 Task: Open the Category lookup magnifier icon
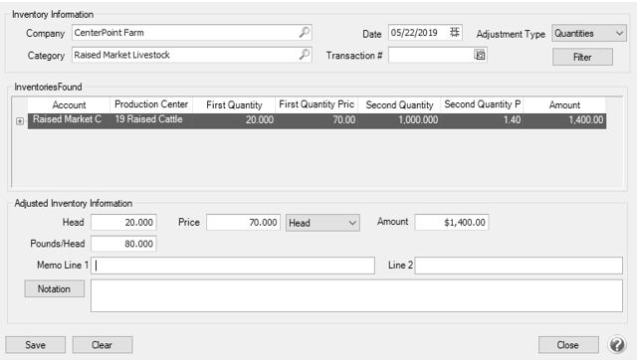(x=305, y=55)
